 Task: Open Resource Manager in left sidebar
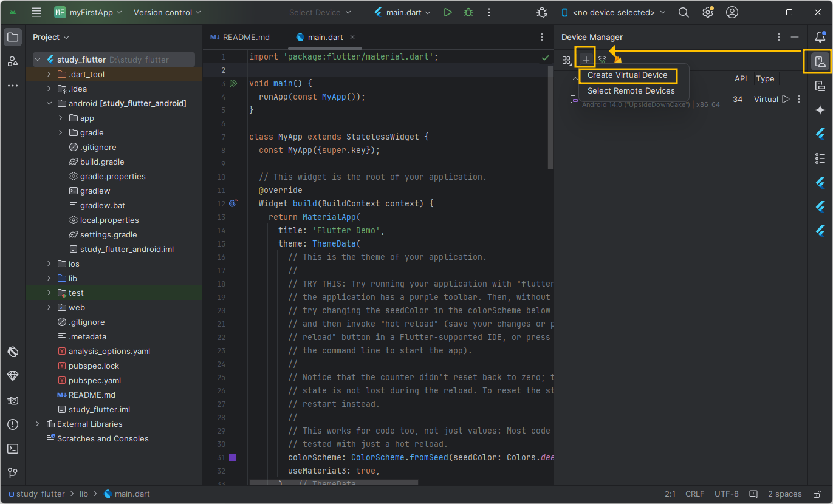coord(12,61)
